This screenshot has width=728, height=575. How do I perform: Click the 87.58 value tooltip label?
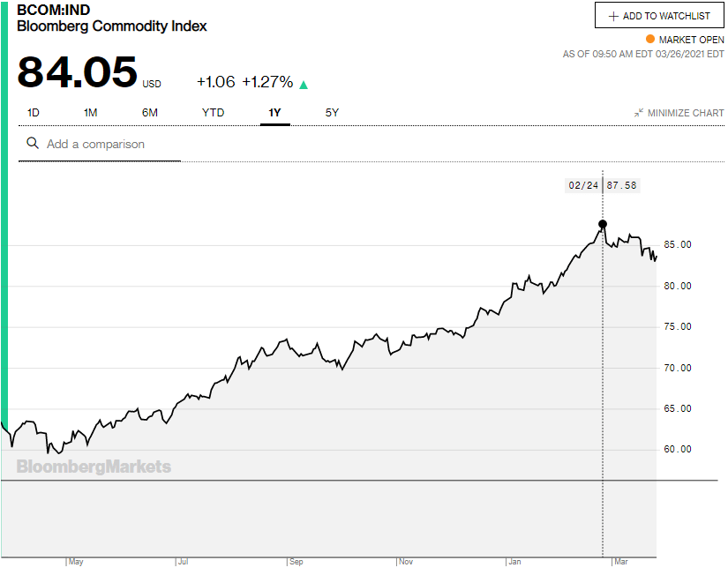[x=621, y=185]
